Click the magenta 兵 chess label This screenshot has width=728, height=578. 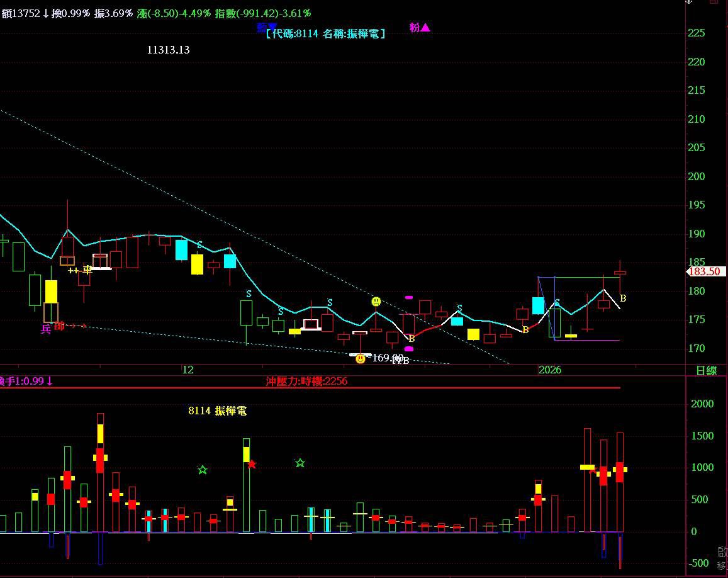45,329
